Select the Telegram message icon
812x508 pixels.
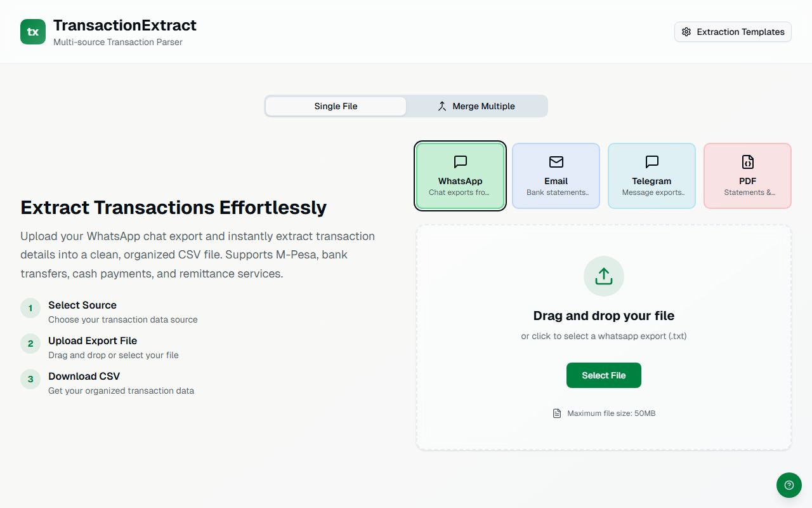652,162
